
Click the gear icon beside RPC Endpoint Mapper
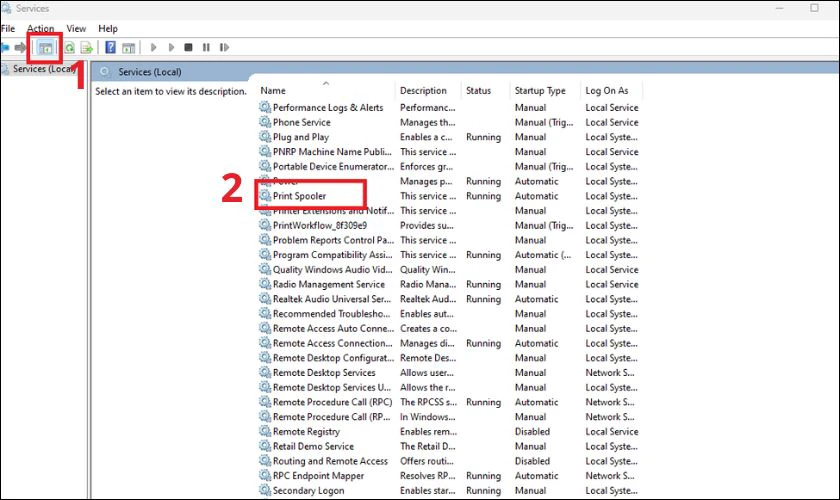click(x=265, y=475)
